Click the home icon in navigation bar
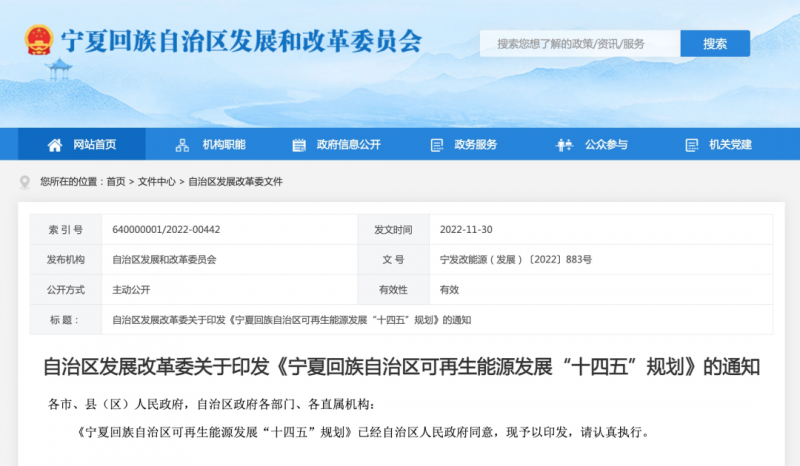This screenshot has height=466, width=800. [x=55, y=145]
